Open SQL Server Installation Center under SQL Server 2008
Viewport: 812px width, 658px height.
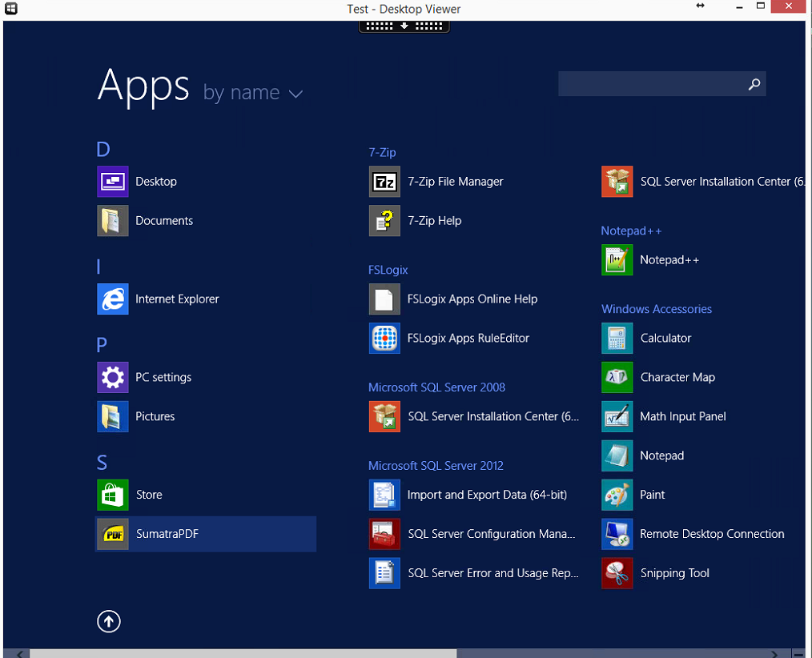click(x=384, y=416)
